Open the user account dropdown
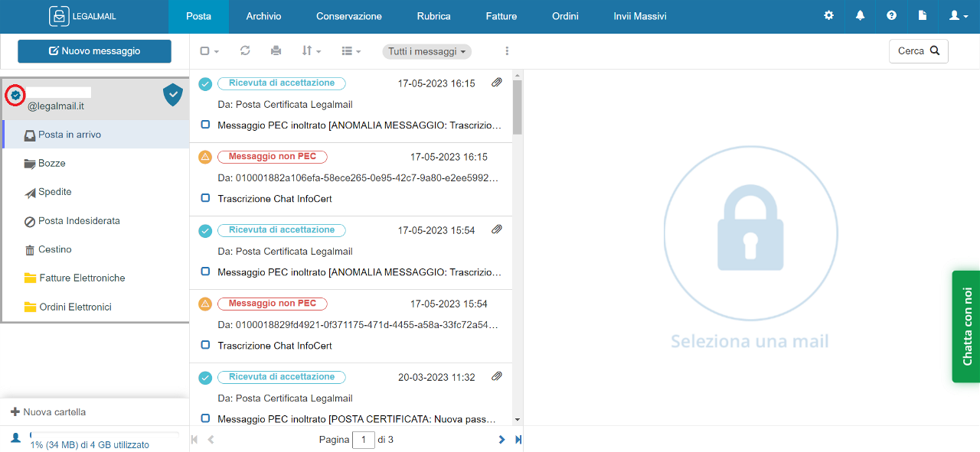The width and height of the screenshot is (980, 452). [x=958, y=15]
